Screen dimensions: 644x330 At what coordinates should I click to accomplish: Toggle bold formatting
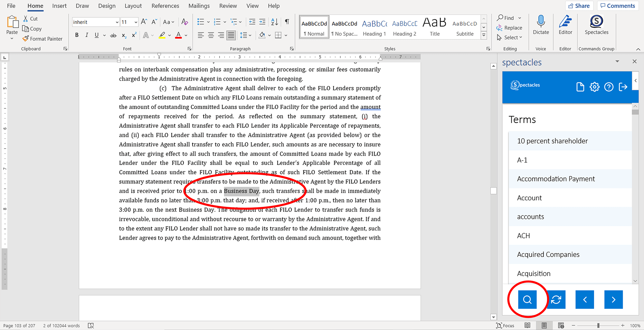coord(77,35)
